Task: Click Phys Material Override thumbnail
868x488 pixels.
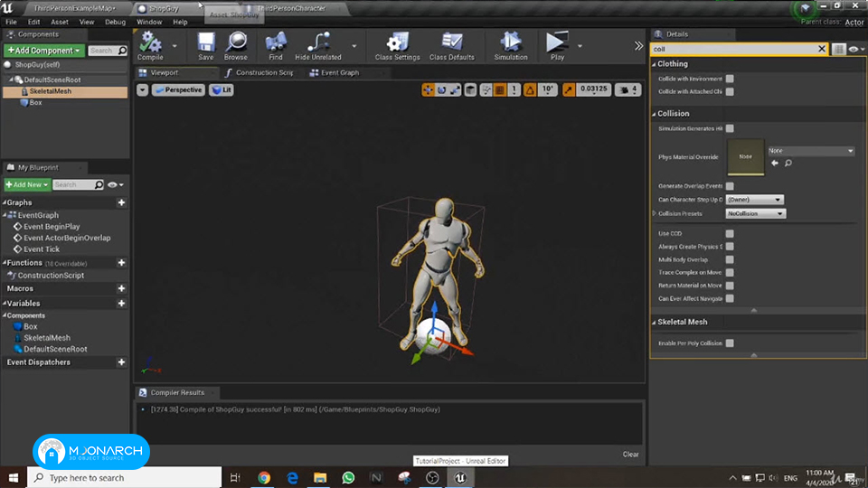Action: click(x=746, y=157)
